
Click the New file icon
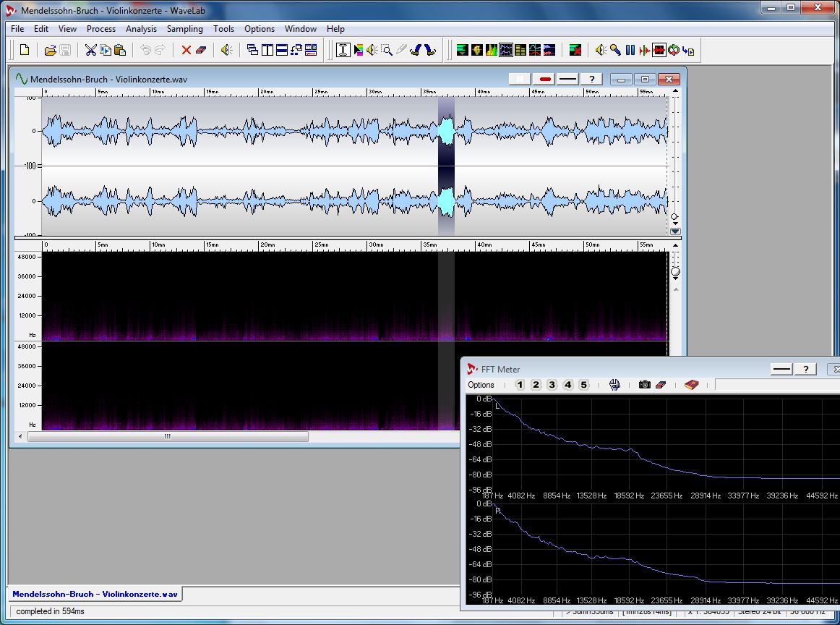(25, 50)
